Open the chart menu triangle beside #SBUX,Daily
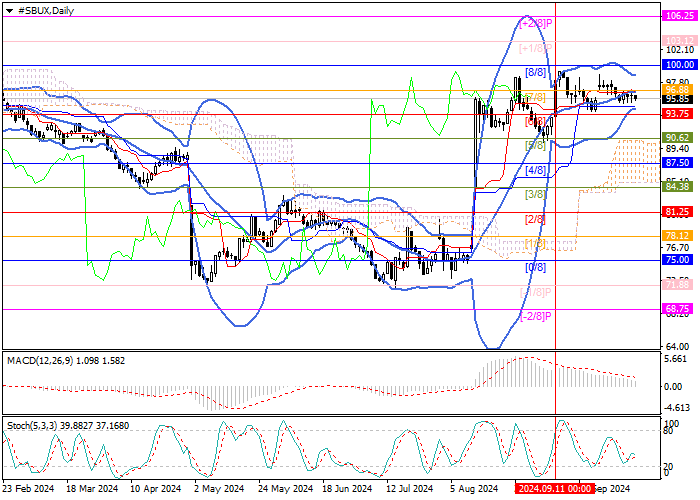Image resolution: width=700 pixels, height=500 pixels. [x=9, y=11]
